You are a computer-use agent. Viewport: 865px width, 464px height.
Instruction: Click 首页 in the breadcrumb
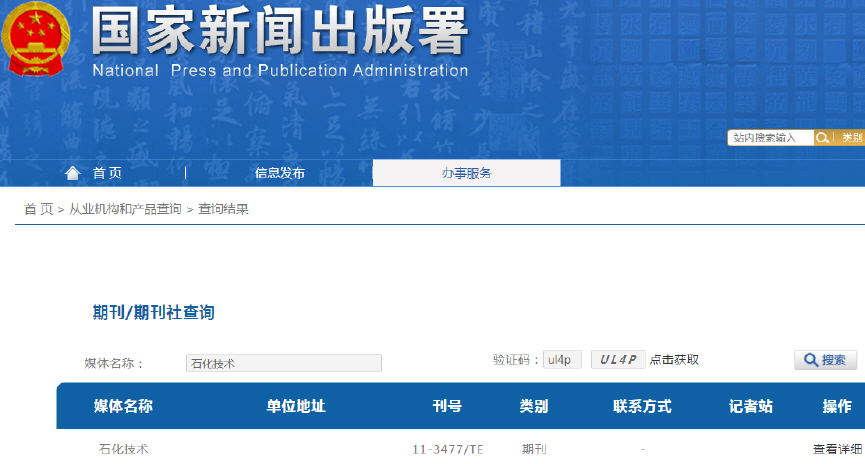pyautogui.click(x=39, y=209)
